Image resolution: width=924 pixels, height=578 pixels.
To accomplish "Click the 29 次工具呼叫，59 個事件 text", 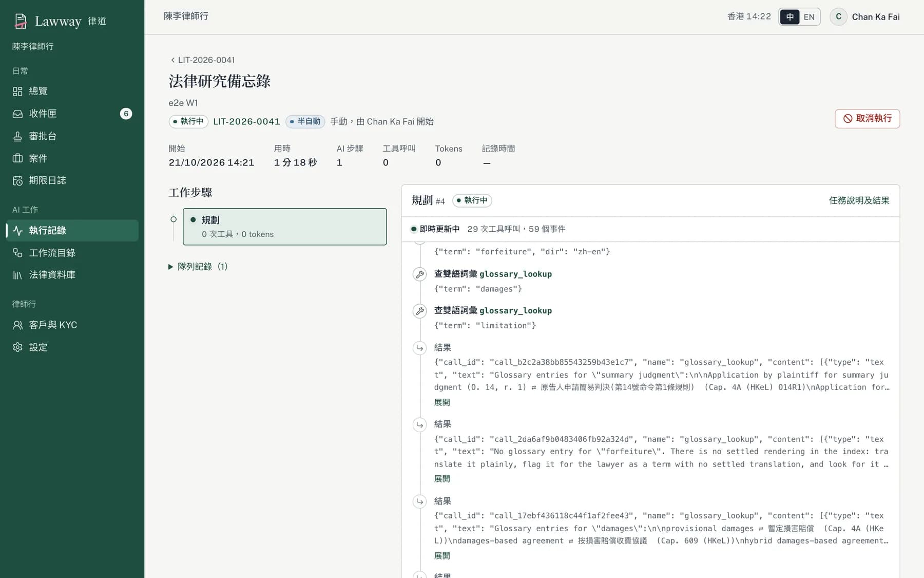I will 516,229.
